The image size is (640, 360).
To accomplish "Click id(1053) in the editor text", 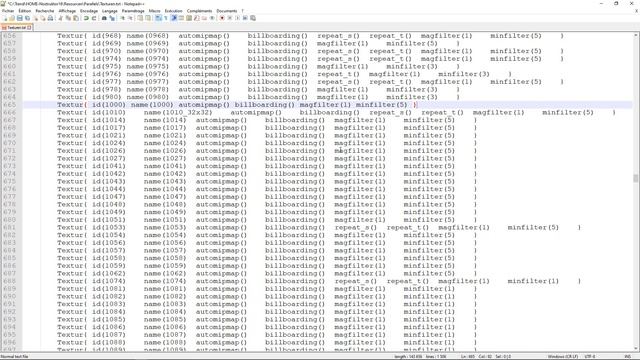I will click(x=109, y=228).
